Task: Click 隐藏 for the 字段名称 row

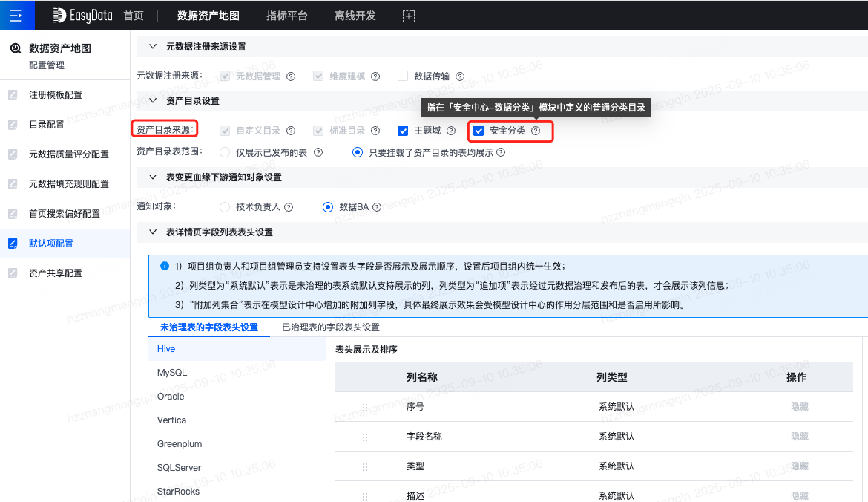Action: [x=799, y=437]
